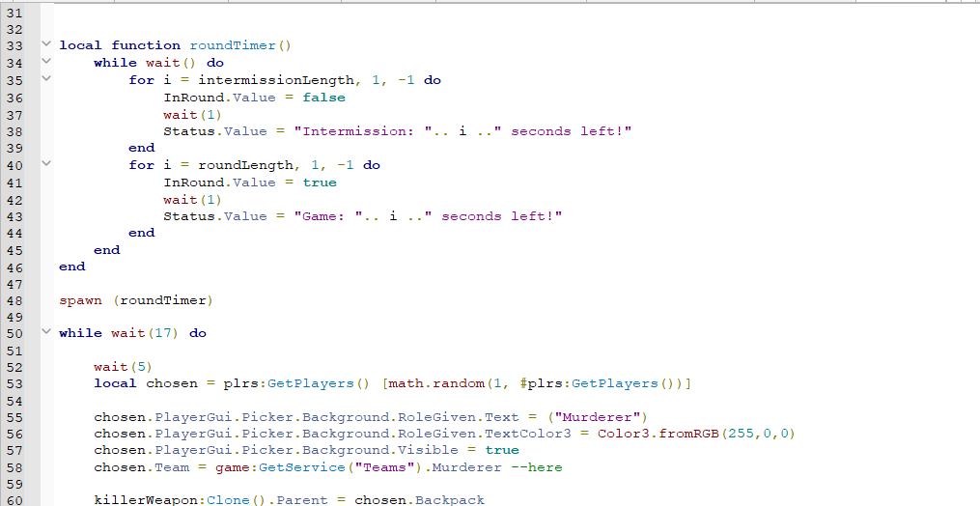Click killerWeapon on line 60

pos(147,500)
